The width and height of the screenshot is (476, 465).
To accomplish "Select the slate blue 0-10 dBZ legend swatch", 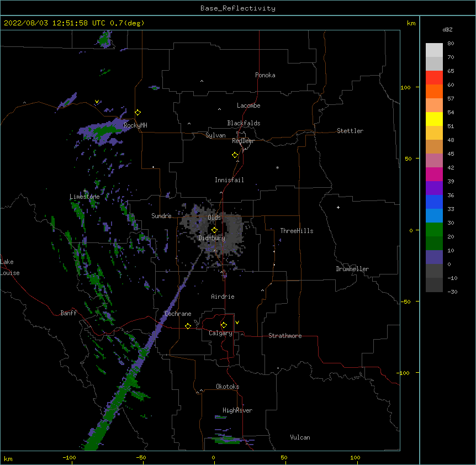I will pyautogui.click(x=434, y=257).
